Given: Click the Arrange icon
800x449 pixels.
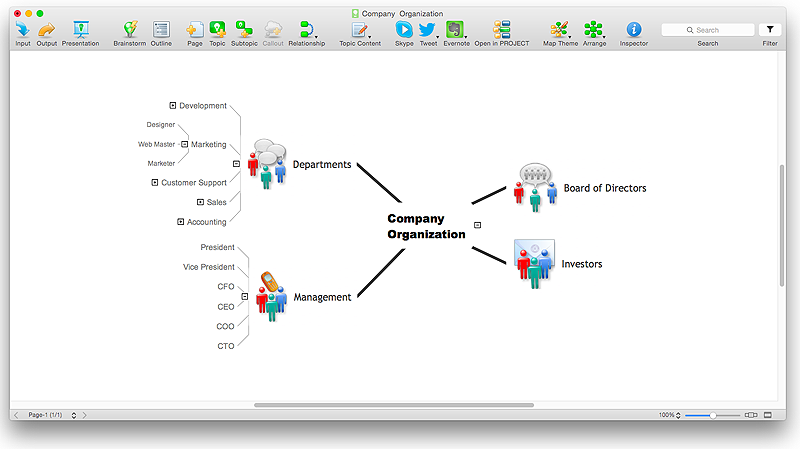Looking at the screenshot, I should (x=593, y=30).
